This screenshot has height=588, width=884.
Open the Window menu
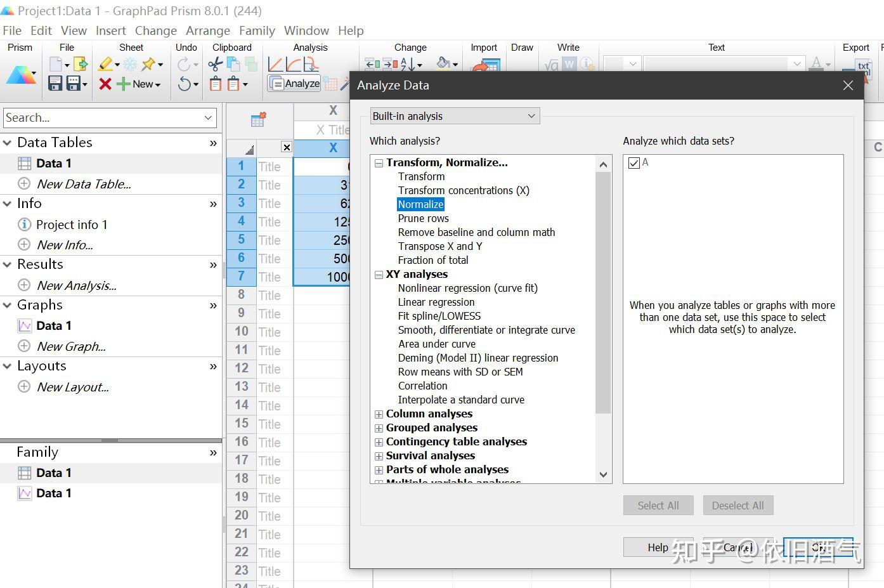pos(306,30)
